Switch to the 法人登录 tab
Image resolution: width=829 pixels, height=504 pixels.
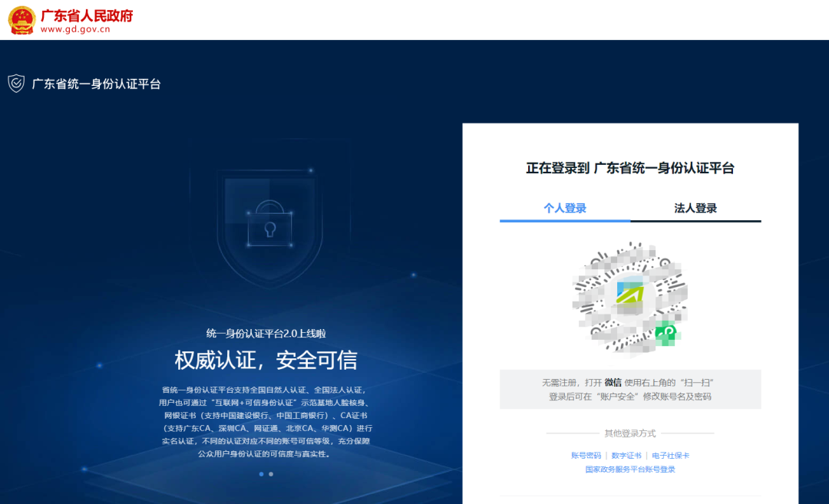click(695, 208)
